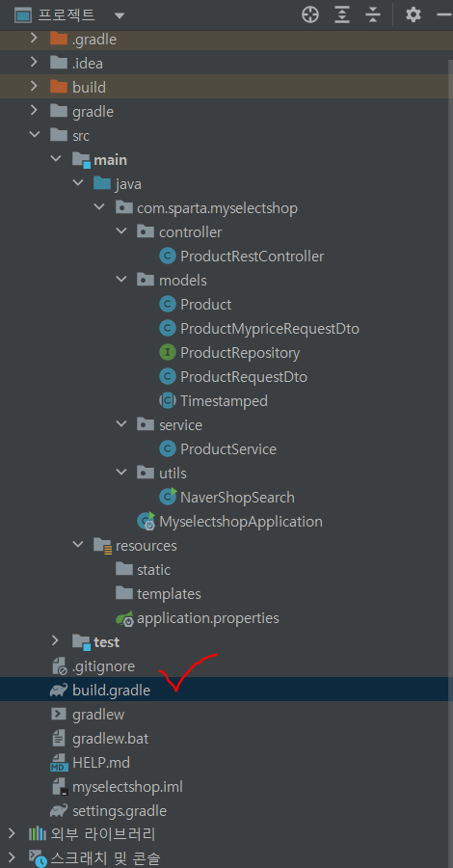Collapse the src folder chevron
This screenshot has height=868, width=453.
click(35, 135)
